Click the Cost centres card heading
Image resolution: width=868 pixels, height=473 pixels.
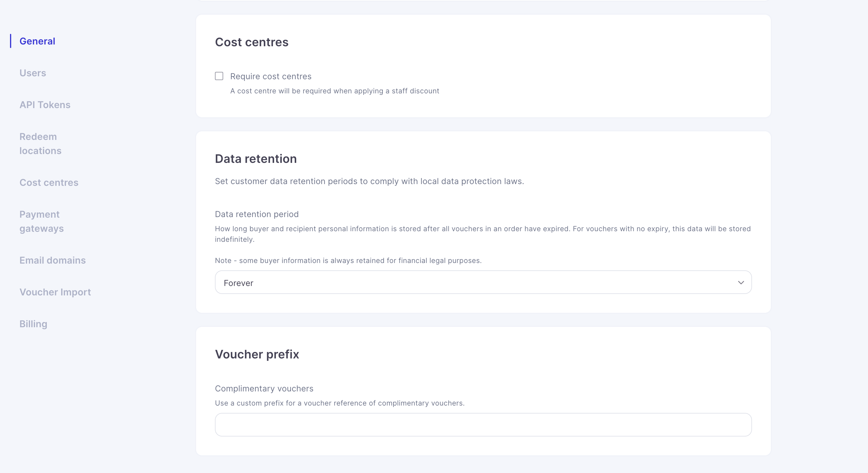coord(251,42)
